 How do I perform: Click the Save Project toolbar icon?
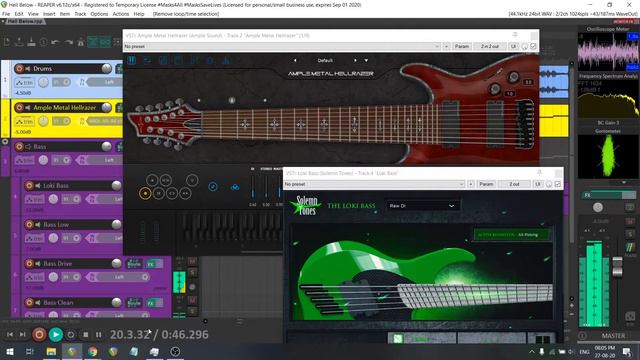(31, 42)
